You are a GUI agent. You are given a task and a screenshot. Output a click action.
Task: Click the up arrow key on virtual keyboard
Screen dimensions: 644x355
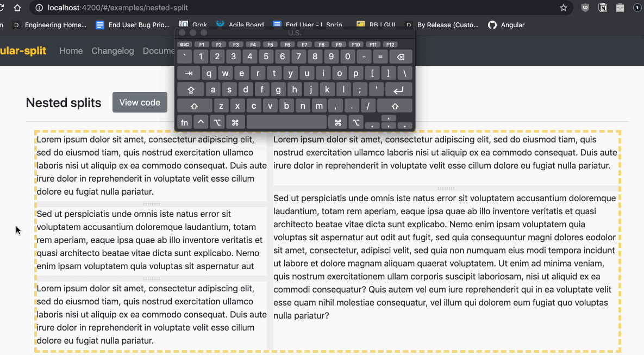(389, 119)
